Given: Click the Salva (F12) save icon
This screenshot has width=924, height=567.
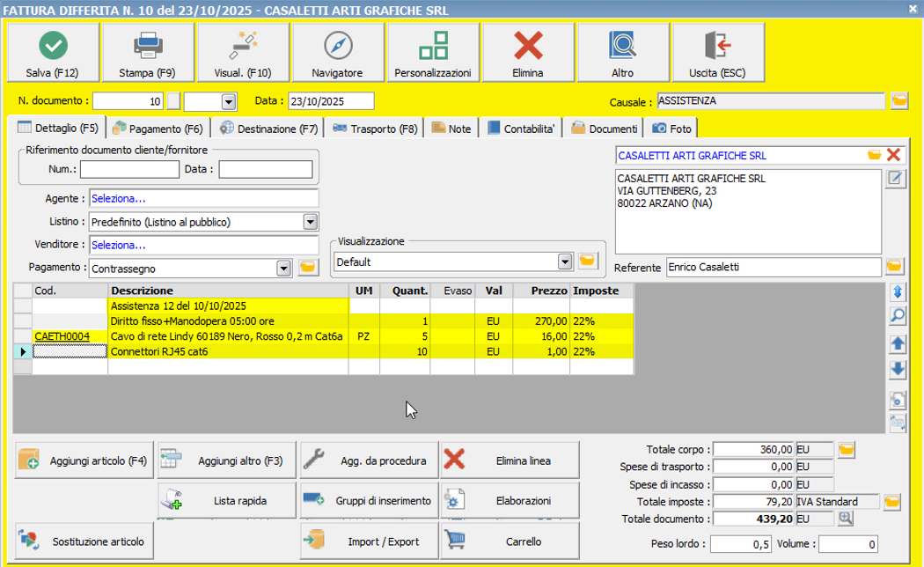Looking at the screenshot, I should (x=54, y=44).
